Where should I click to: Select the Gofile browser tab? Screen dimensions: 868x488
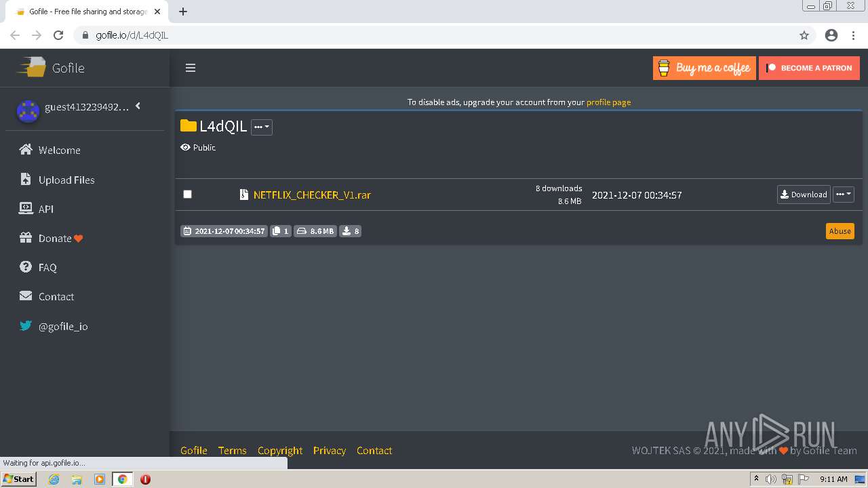click(87, 12)
